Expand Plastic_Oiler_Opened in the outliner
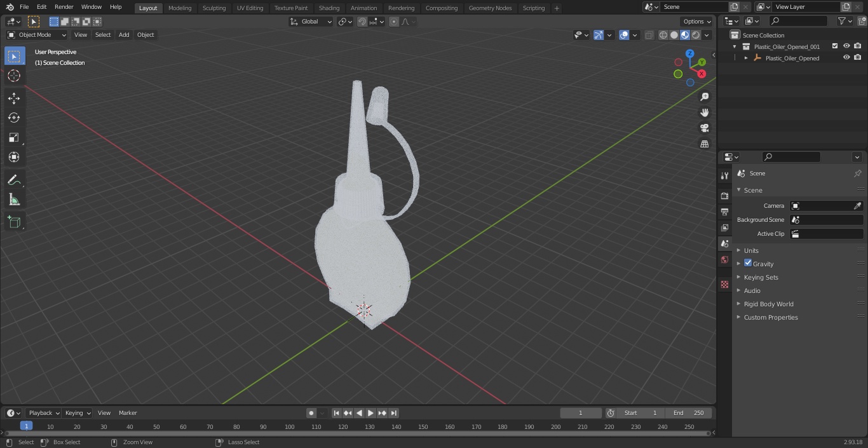This screenshot has height=448, width=868. click(x=746, y=58)
